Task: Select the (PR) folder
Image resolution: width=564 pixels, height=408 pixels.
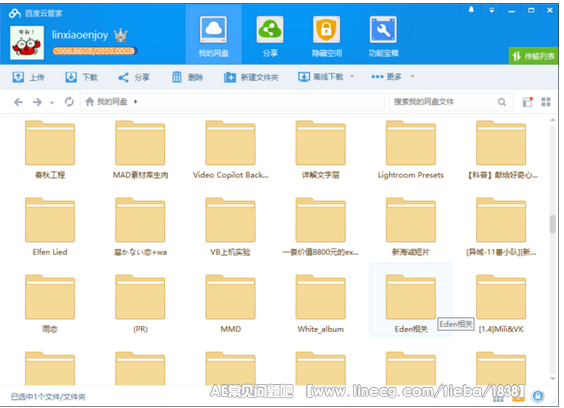Action: (x=140, y=303)
